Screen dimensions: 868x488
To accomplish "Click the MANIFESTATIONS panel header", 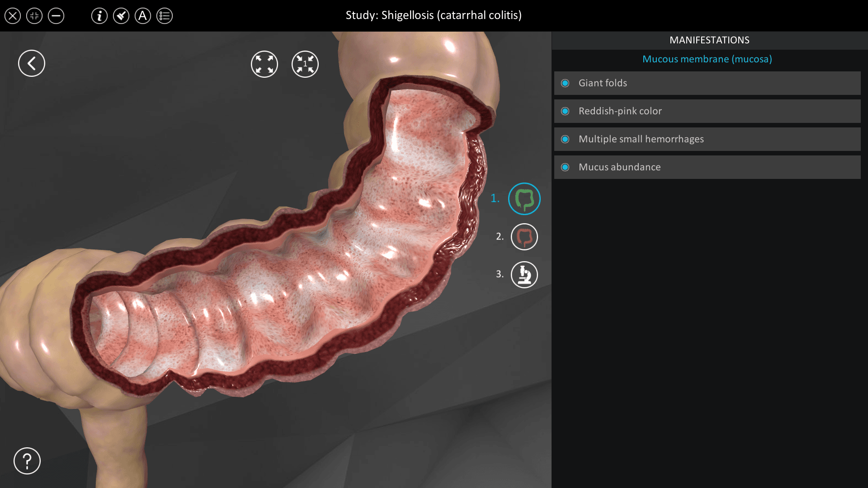I will (709, 40).
